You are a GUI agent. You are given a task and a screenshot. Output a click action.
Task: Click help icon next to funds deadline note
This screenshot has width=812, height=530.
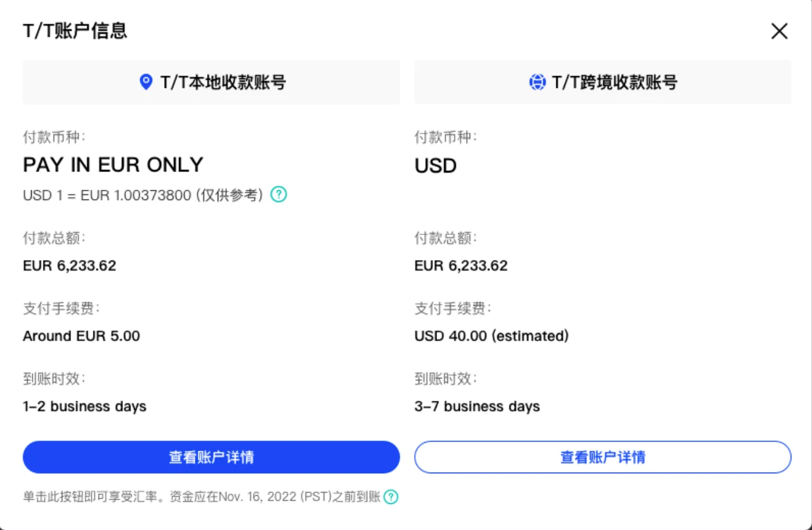click(390, 497)
